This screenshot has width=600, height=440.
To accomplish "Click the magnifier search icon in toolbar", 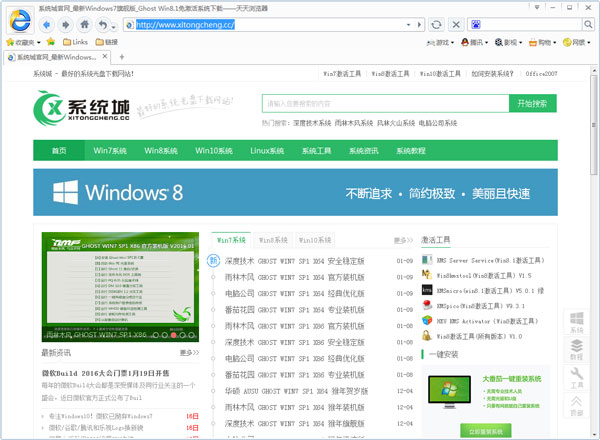I will (588, 25).
